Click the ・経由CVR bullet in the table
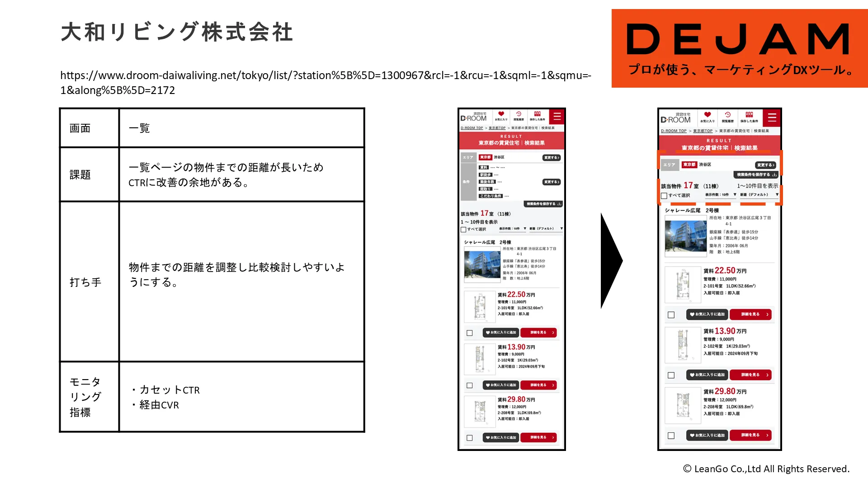The image size is (868, 488). tap(154, 405)
